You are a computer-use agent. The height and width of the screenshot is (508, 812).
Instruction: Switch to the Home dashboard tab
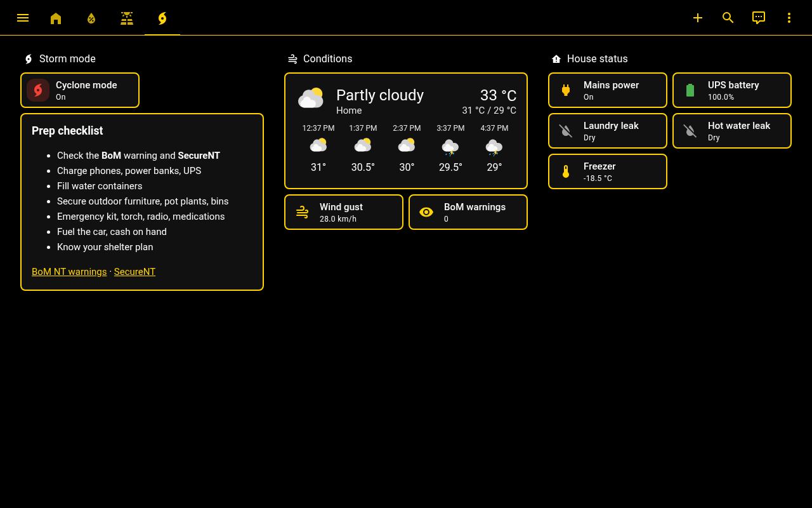point(56,18)
